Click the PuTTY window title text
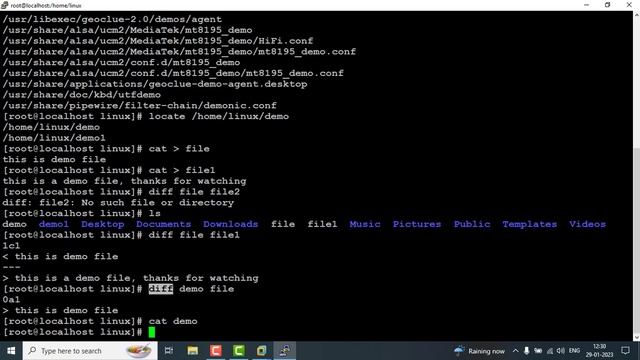The image size is (640, 360). [x=46, y=5]
